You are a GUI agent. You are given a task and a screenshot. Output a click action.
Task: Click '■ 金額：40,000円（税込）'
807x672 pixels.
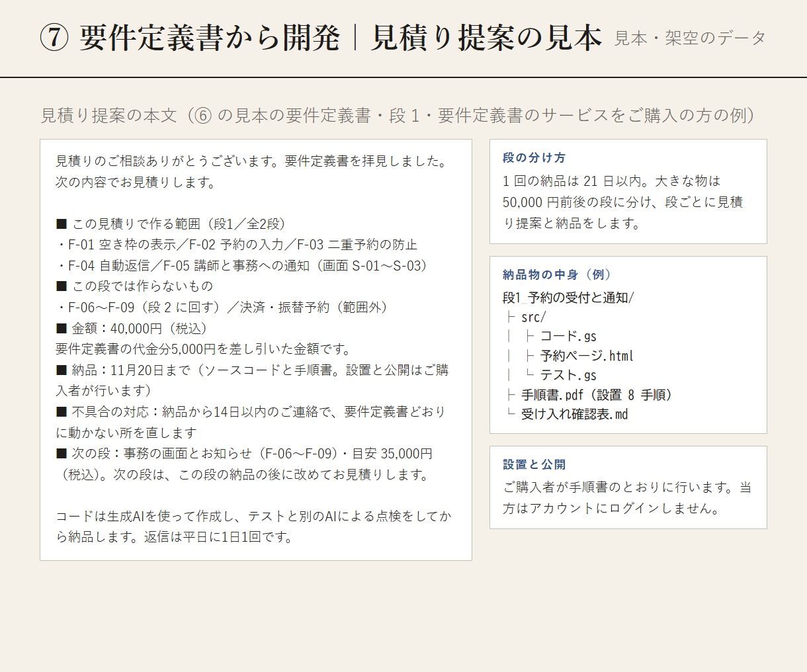[131, 328]
